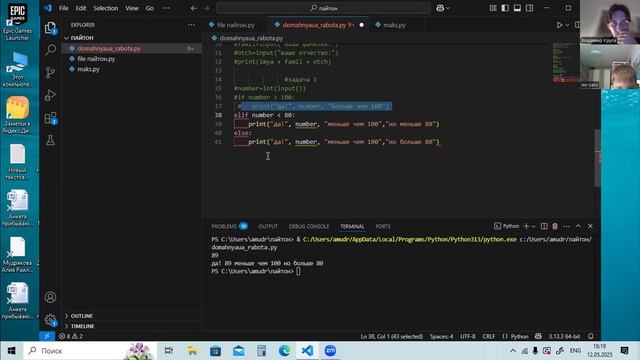
Task: Change indentation via Spaces: 4
Action: tap(441, 336)
